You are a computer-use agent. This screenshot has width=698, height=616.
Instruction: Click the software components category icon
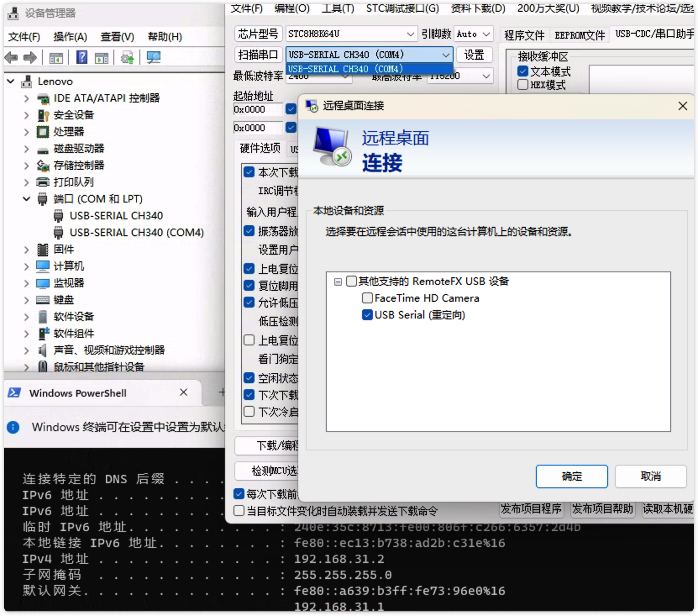pos(44,333)
